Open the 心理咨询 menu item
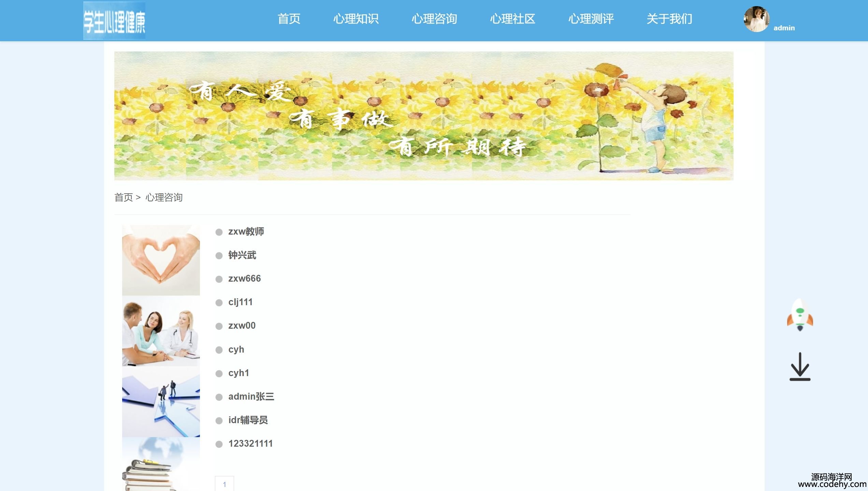The image size is (868, 491). (x=434, y=19)
